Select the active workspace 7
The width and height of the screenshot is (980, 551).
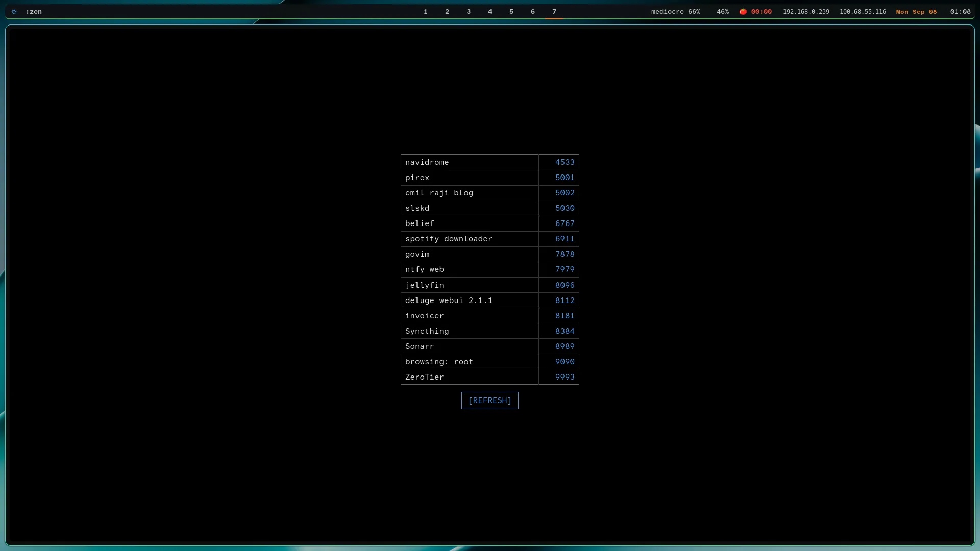click(x=554, y=11)
